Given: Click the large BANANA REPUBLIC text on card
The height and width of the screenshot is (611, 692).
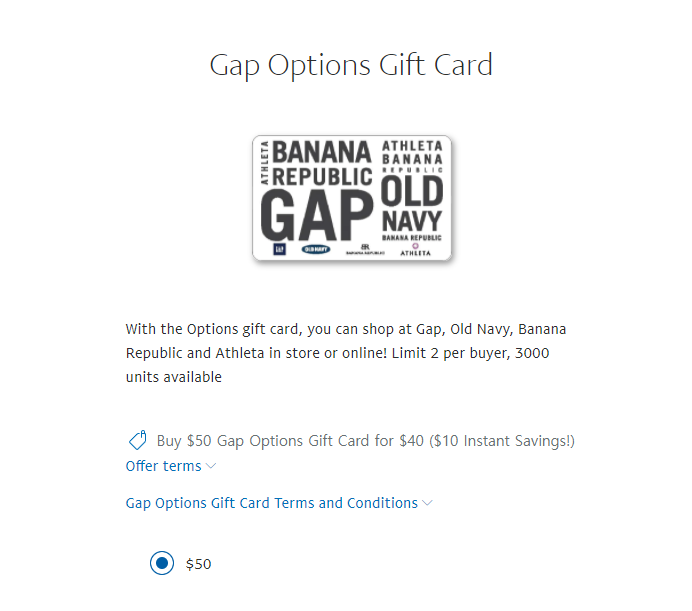Looking at the screenshot, I should coord(322,164).
